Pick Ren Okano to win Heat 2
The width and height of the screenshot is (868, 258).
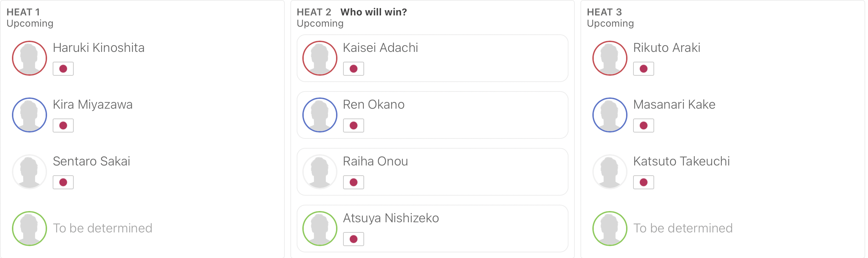[433, 115]
